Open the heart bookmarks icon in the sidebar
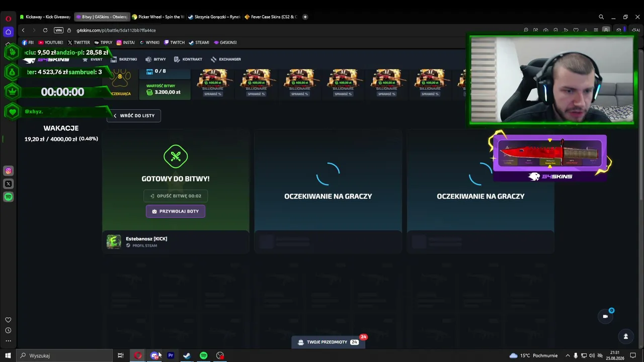 [x=8, y=320]
